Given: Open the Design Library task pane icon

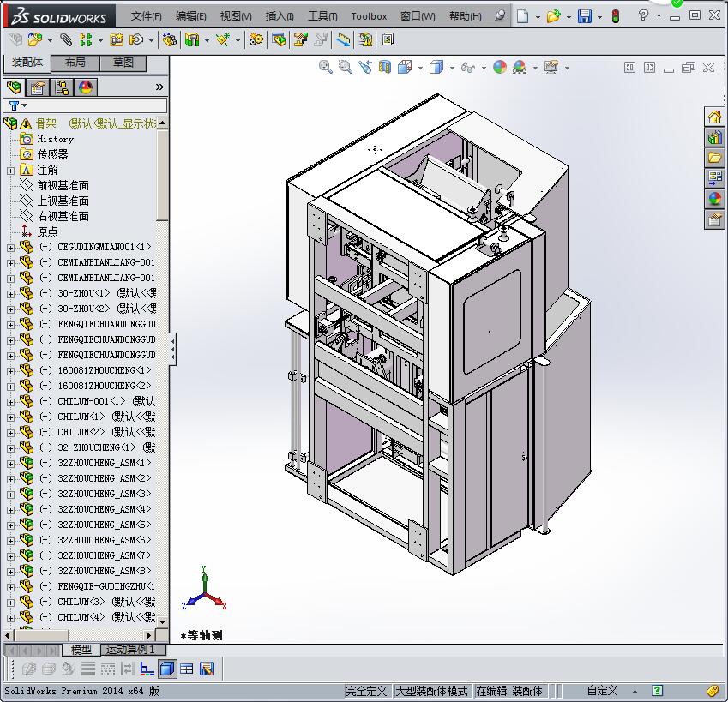Looking at the screenshot, I should [715, 137].
